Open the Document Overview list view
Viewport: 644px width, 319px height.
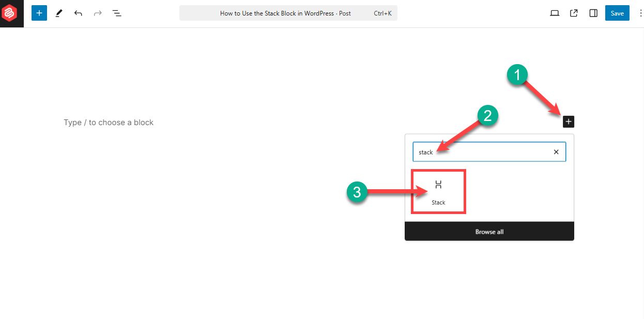coord(117,13)
